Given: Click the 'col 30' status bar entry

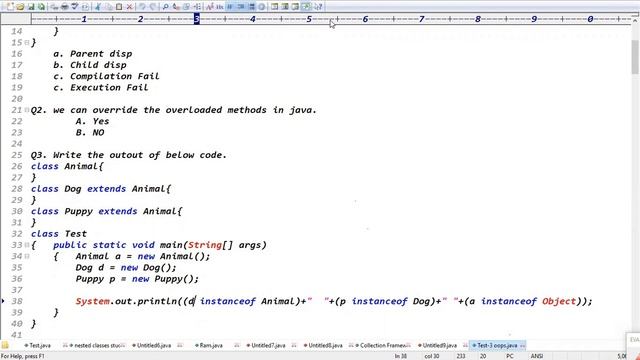Looking at the screenshot, I should [x=431, y=356].
